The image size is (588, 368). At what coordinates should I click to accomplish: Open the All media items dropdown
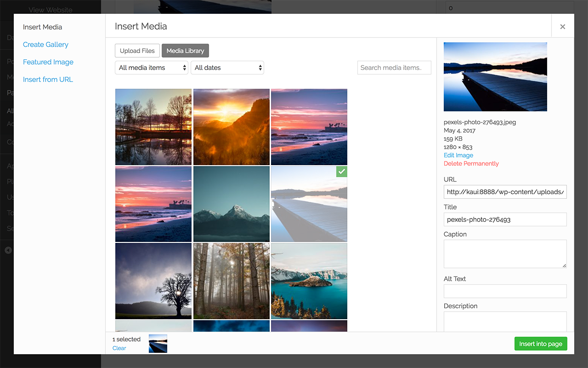[152, 68]
